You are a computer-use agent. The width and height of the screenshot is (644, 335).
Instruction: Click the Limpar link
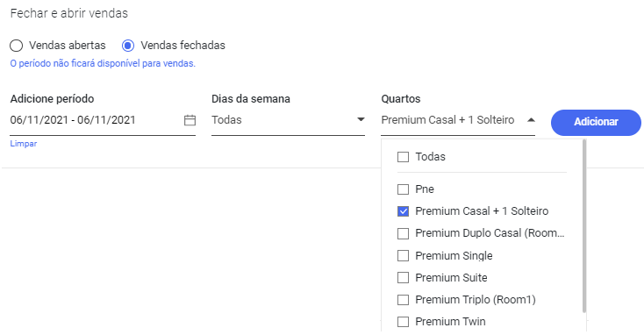pos(24,144)
